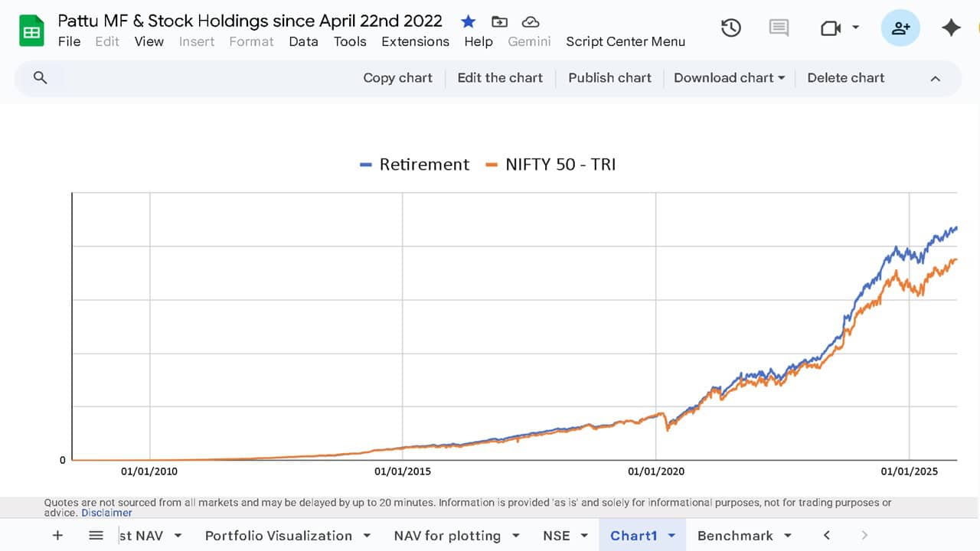Start a Meet video call

(x=829, y=28)
